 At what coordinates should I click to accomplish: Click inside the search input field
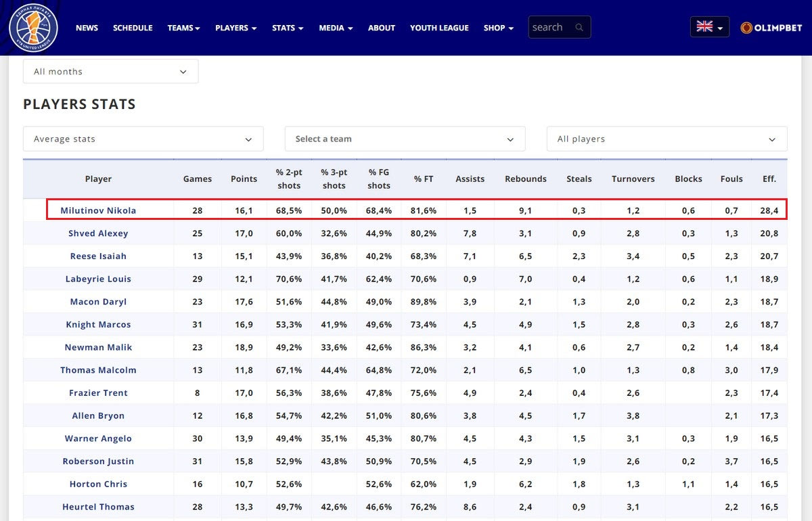coord(551,28)
